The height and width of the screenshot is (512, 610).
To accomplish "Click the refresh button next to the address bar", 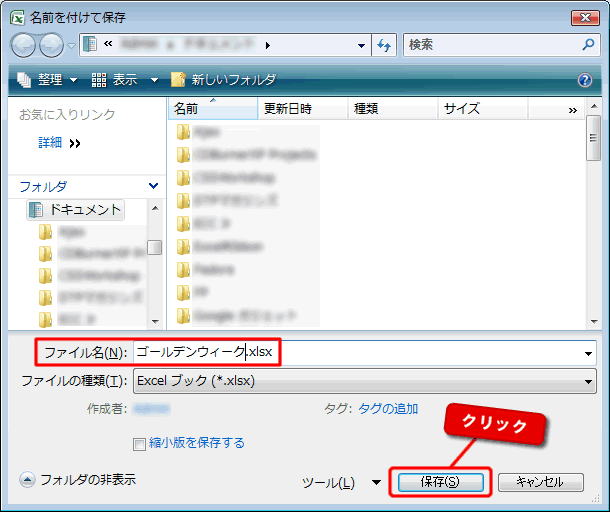I will (384, 45).
